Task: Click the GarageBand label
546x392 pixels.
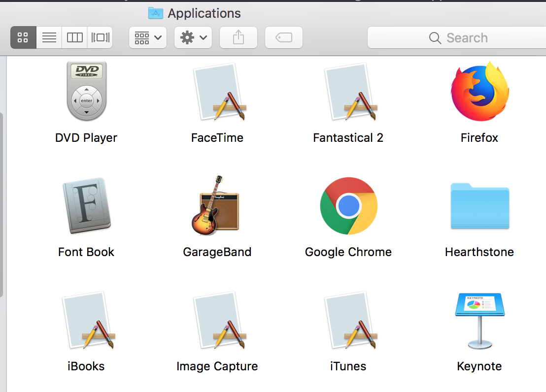Action: (x=217, y=252)
